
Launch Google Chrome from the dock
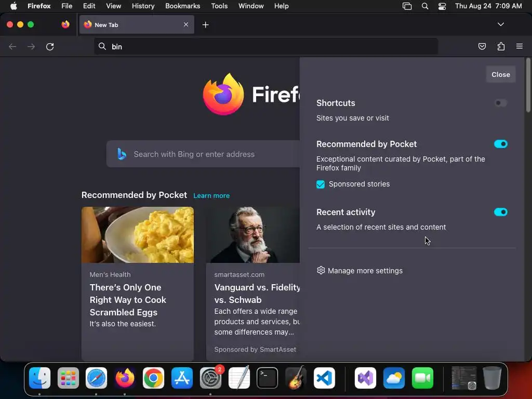pyautogui.click(x=153, y=378)
